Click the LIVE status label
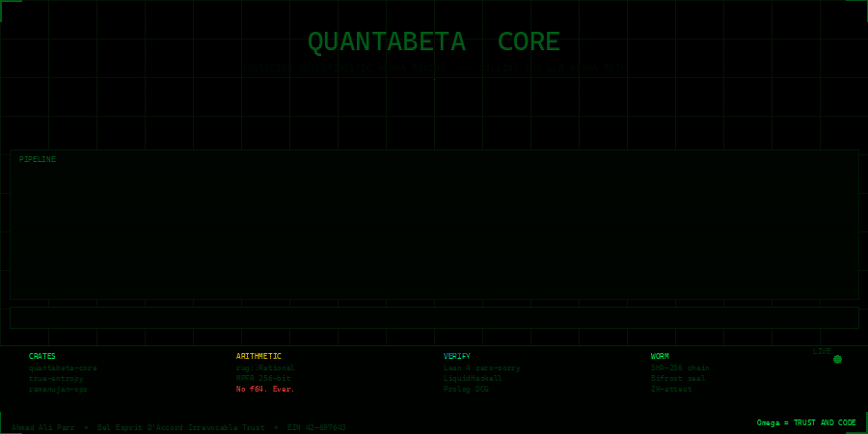The height and width of the screenshot is (434, 868). tap(822, 351)
